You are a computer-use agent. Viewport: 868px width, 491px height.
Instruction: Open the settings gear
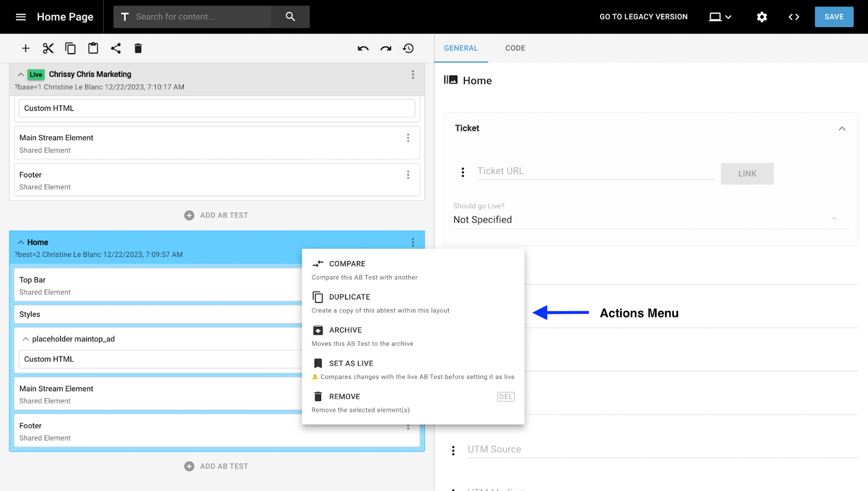761,17
